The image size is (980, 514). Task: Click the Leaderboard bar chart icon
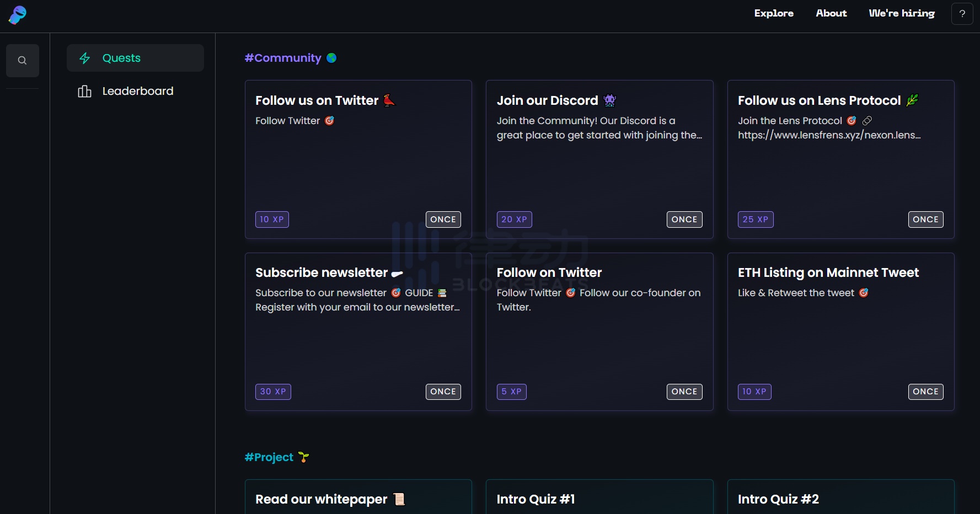[84, 91]
